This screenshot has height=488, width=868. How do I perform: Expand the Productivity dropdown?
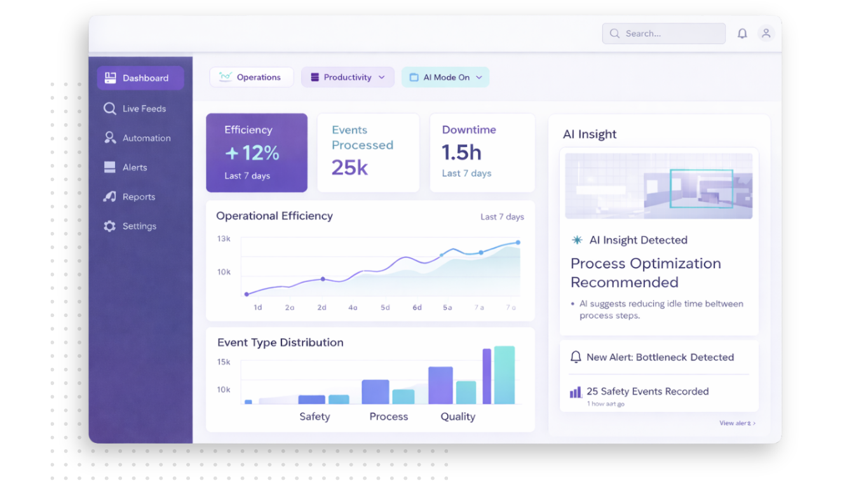[x=347, y=78]
